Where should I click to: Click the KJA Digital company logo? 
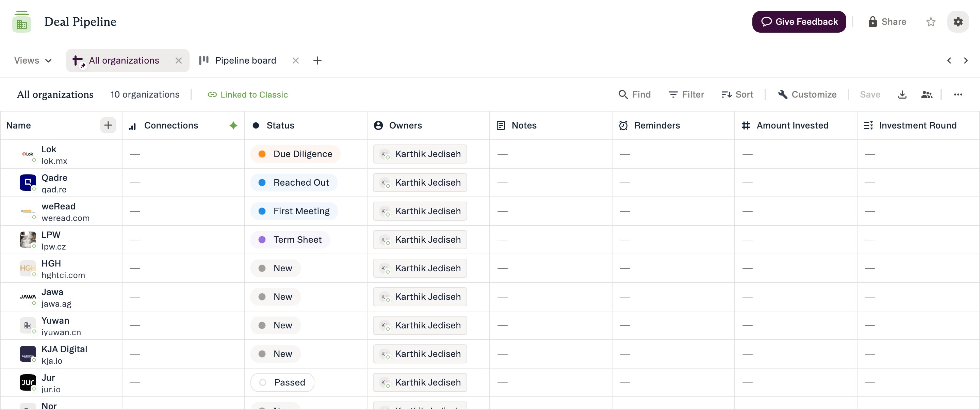coord(28,354)
